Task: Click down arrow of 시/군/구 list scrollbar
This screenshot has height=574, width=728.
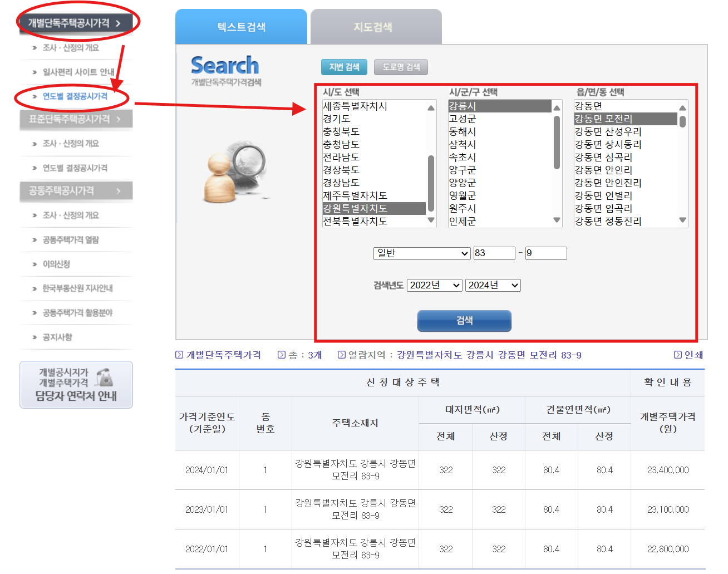Action: 557,220
